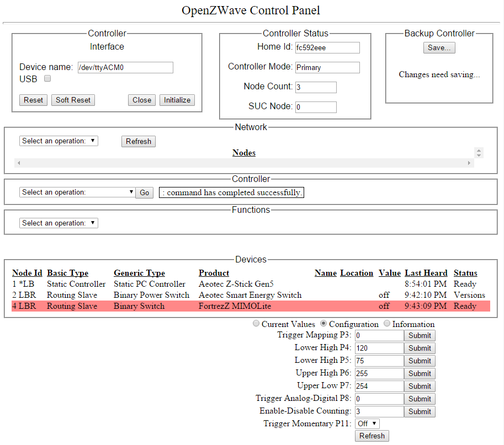Click the 9:43:09 PM last heard cell

[x=426, y=306]
